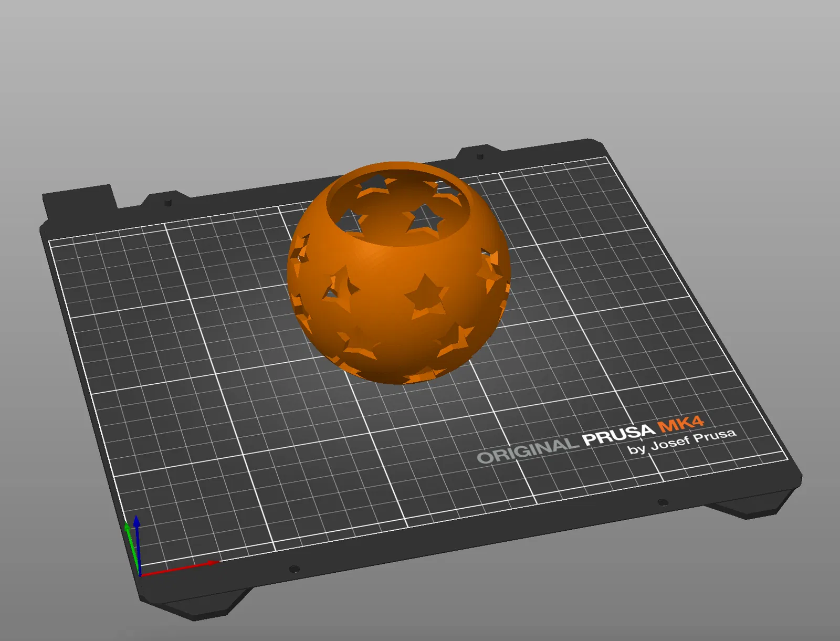The width and height of the screenshot is (840, 641).
Task: Click the screw hole on bed's front edge
Action: click(x=294, y=569)
